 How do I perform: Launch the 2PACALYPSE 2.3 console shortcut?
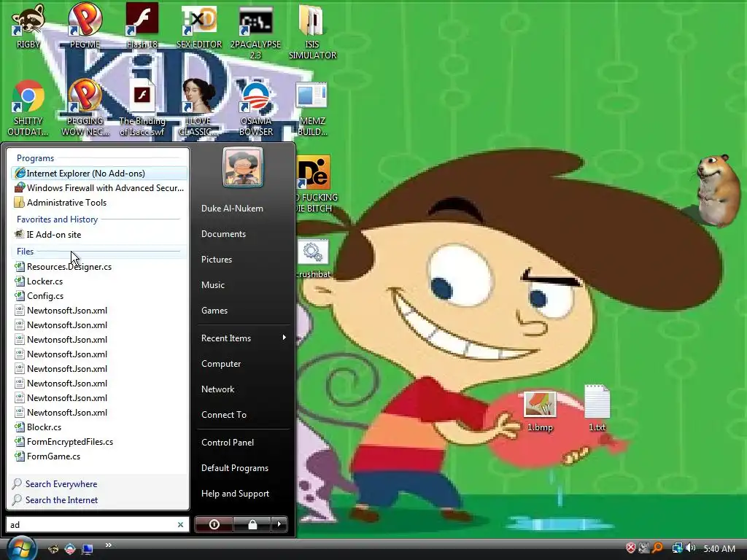point(256,31)
